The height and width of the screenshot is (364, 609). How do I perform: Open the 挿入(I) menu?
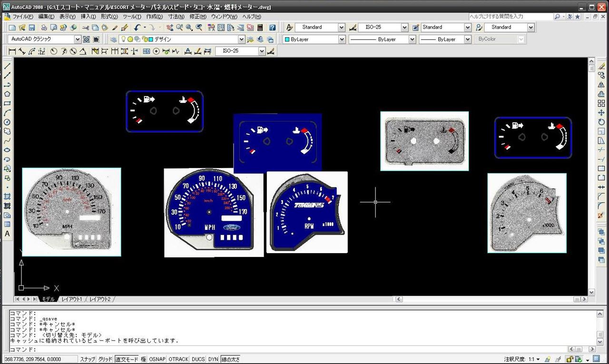click(88, 17)
